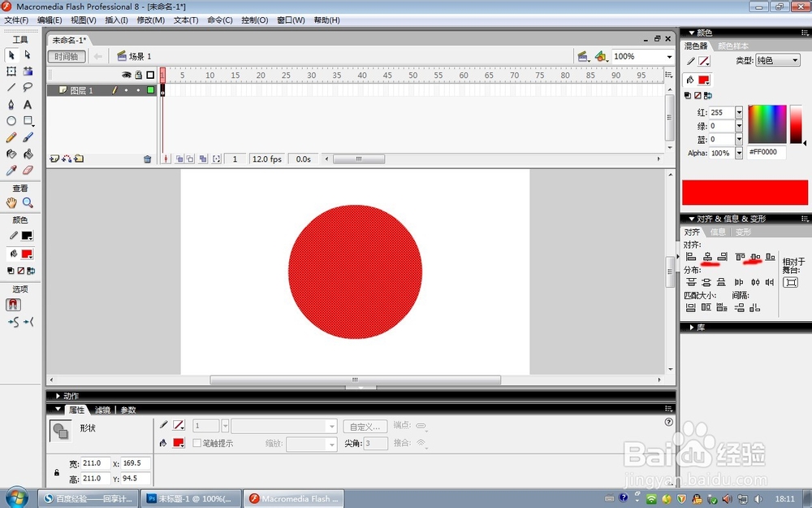Click the Custom stroke button
The height and width of the screenshot is (508, 812).
pyautogui.click(x=365, y=427)
